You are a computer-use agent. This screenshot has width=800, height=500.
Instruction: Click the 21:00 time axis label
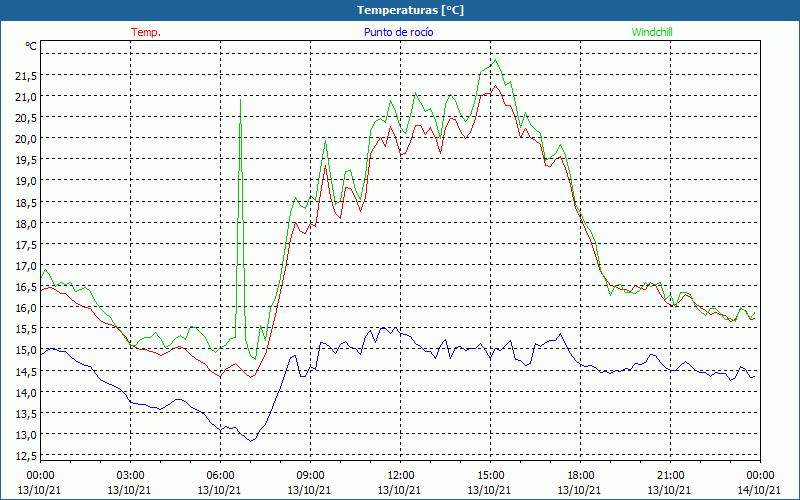(670, 476)
